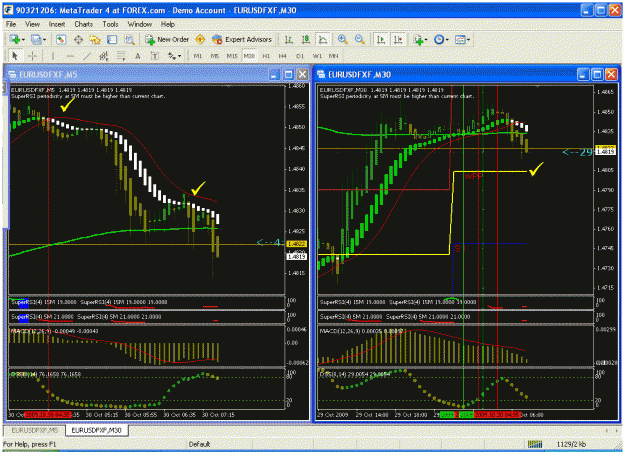Click the M5 chart window icon
This screenshot has width=625, height=452.
pyautogui.click(x=12, y=75)
